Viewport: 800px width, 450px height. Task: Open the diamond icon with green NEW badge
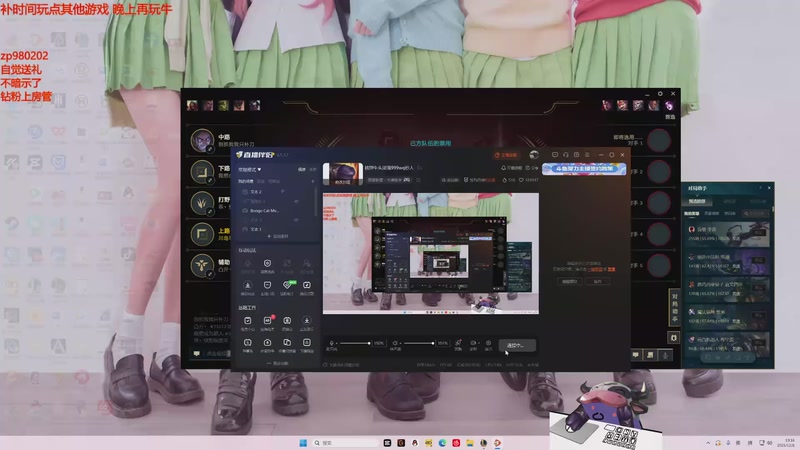(287, 287)
